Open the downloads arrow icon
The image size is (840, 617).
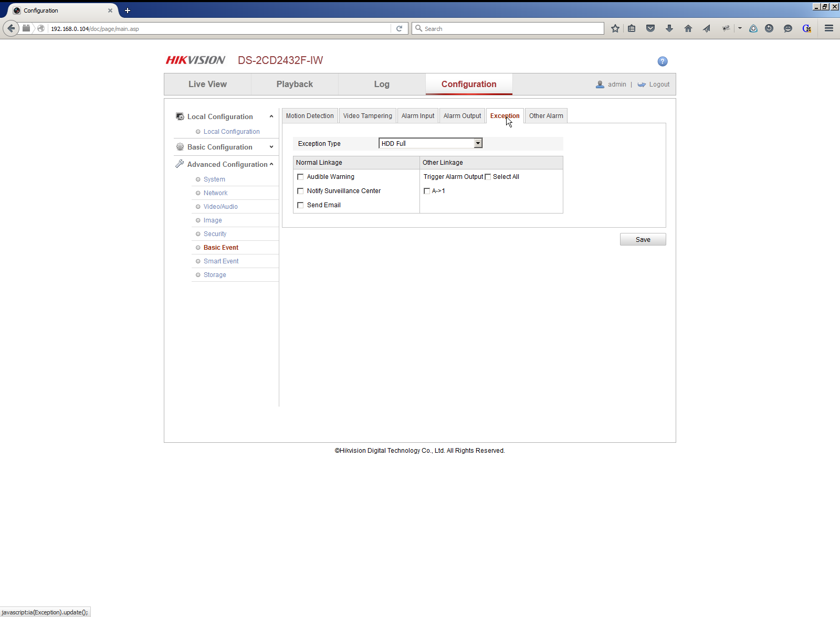[x=669, y=28]
